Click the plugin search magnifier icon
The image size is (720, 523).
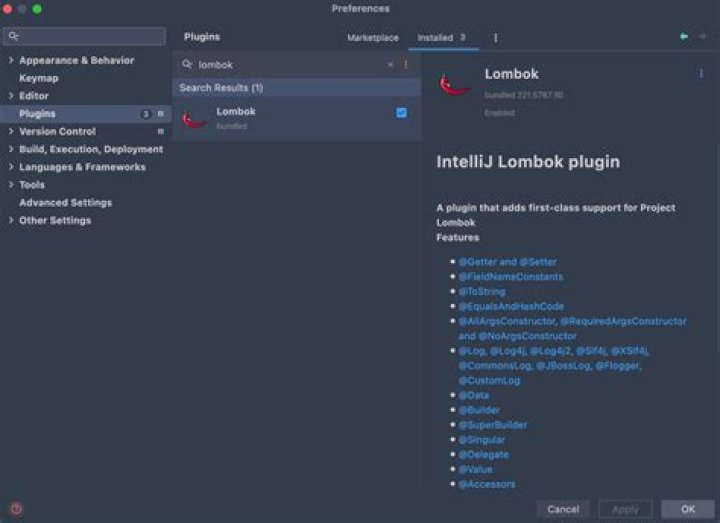pos(187,64)
